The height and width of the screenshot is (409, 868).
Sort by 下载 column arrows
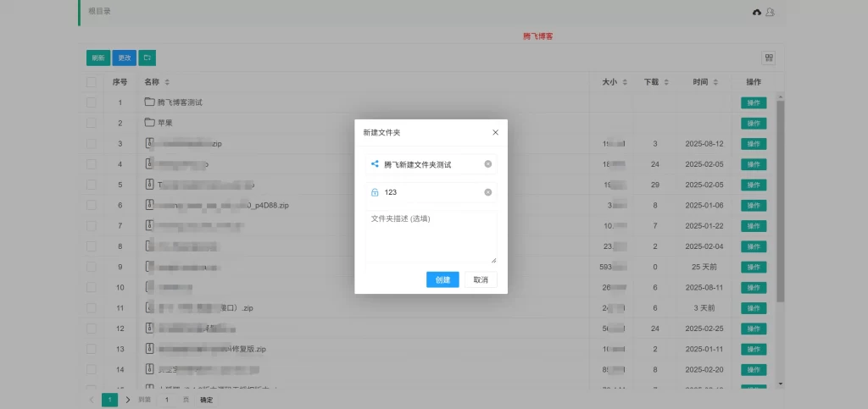point(666,82)
